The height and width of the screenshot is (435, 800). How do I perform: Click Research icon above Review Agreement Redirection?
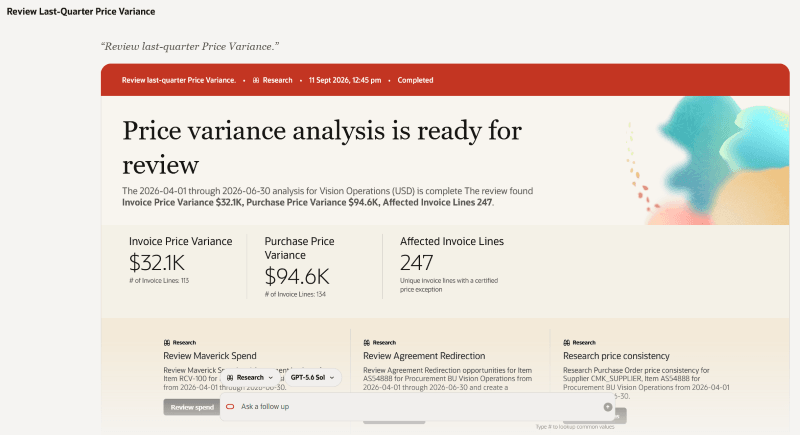click(x=366, y=343)
